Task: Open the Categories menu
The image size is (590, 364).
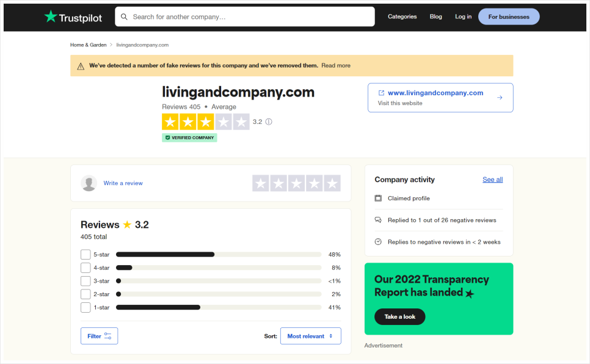Action: click(402, 16)
